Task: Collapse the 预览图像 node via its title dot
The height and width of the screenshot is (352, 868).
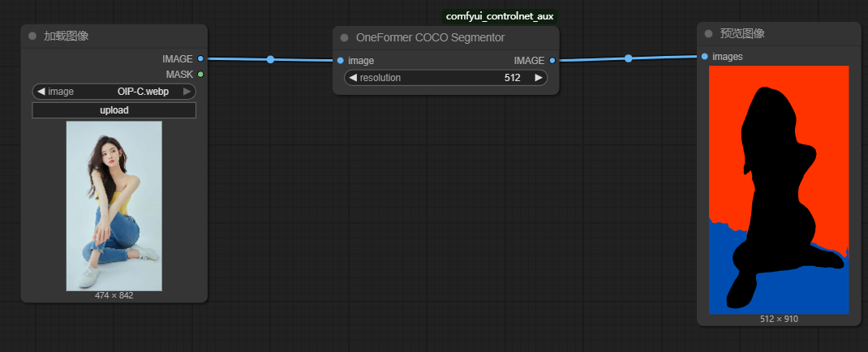Action: point(708,34)
